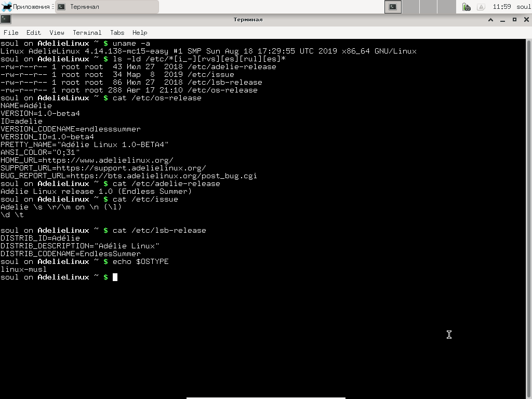Switch to the fourth workspace in pager
This screenshot has width=532, height=399.
coord(446,7)
